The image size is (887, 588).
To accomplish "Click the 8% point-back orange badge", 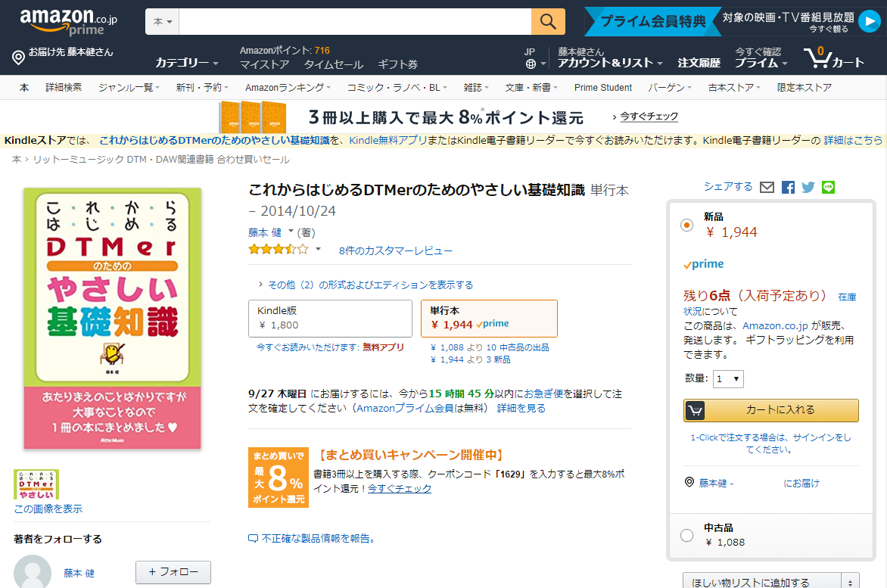I will point(279,478).
